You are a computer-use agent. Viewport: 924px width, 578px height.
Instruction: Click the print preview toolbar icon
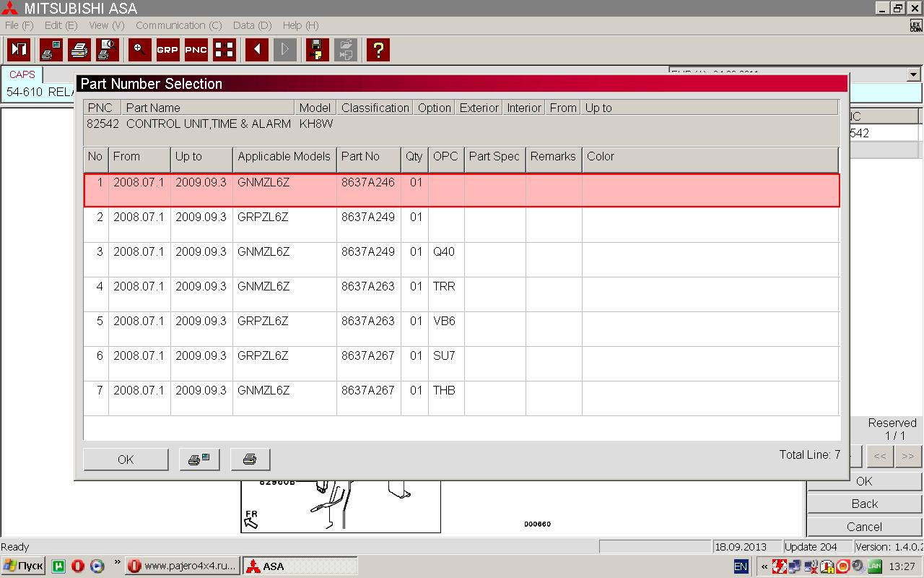108,50
